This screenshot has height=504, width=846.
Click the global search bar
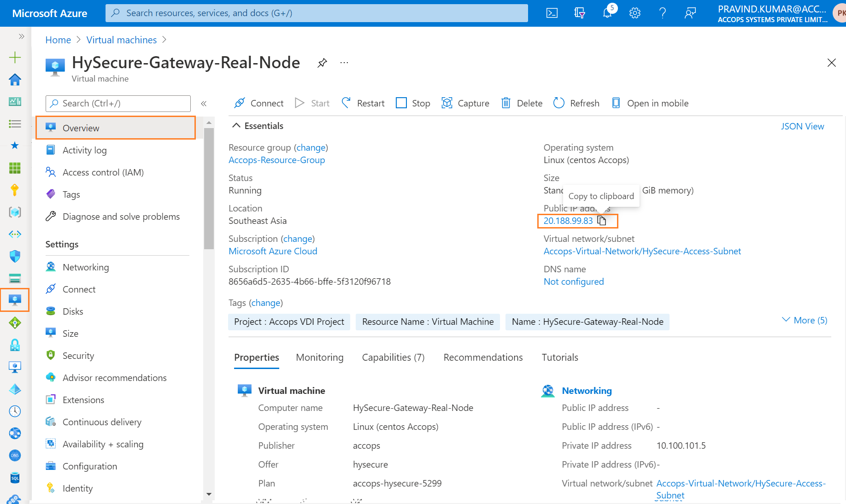tap(317, 13)
